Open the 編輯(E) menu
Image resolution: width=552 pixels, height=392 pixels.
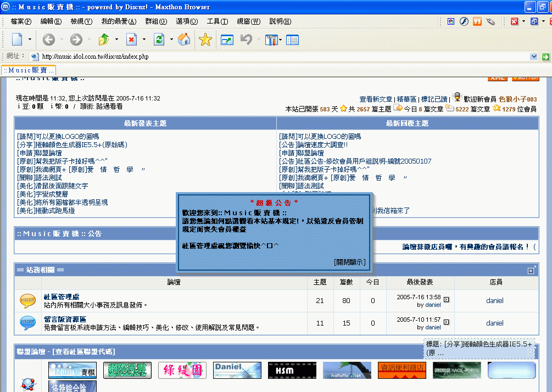coord(51,21)
